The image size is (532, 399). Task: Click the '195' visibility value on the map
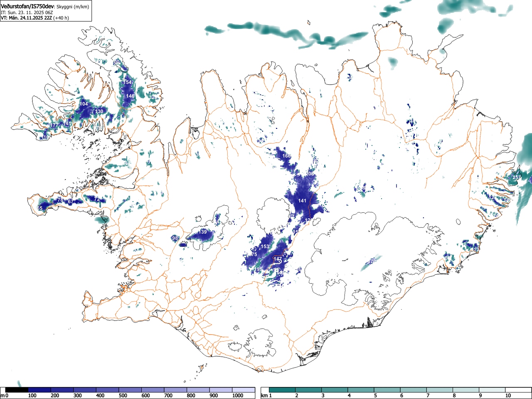point(258,270)
